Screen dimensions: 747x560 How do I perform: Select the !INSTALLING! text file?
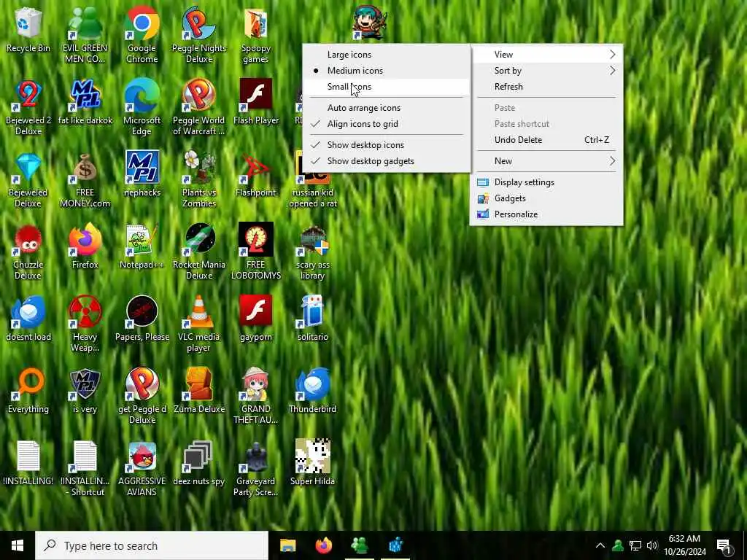click(x=28, y=463)
